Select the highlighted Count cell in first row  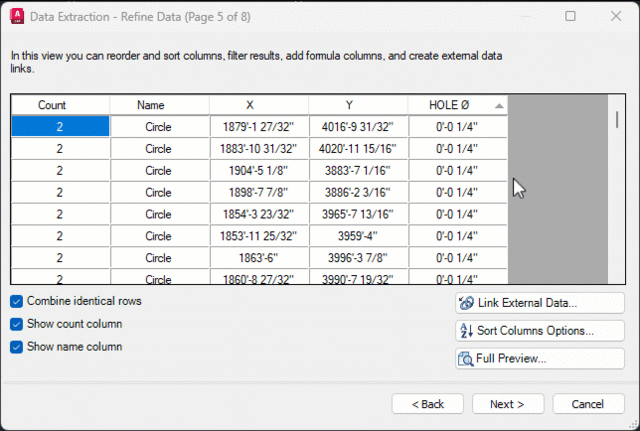[x=60, y=126]
